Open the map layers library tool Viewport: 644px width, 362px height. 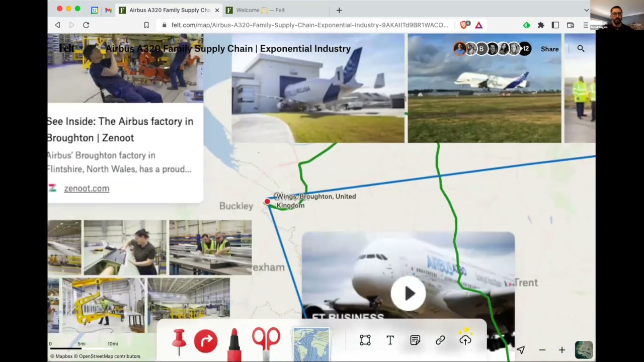point(311,344)
